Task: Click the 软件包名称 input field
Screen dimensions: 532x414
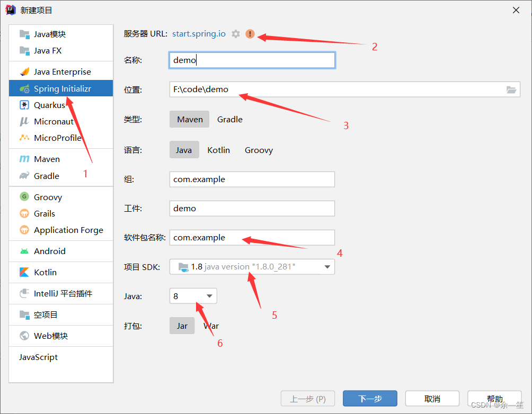Action: click(x=252, y=238)
